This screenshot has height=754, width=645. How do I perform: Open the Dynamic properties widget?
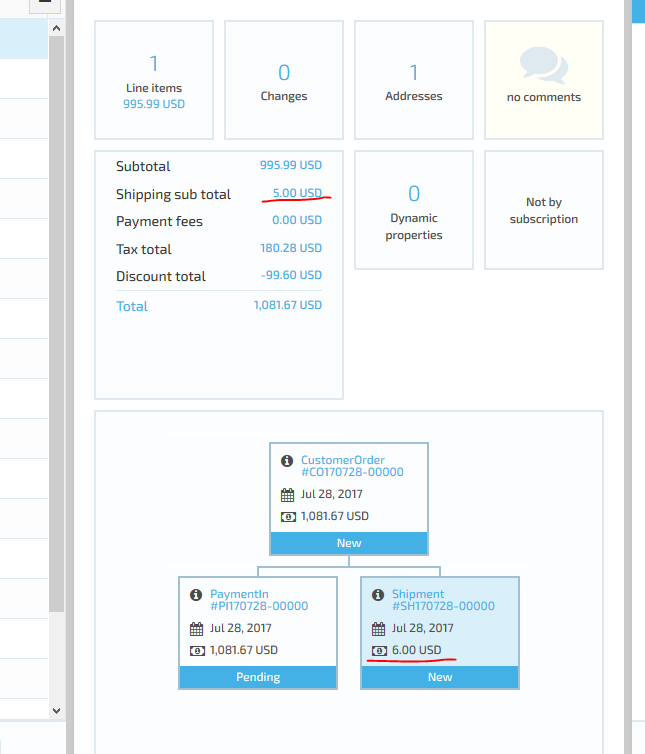[x=414, y=210]
